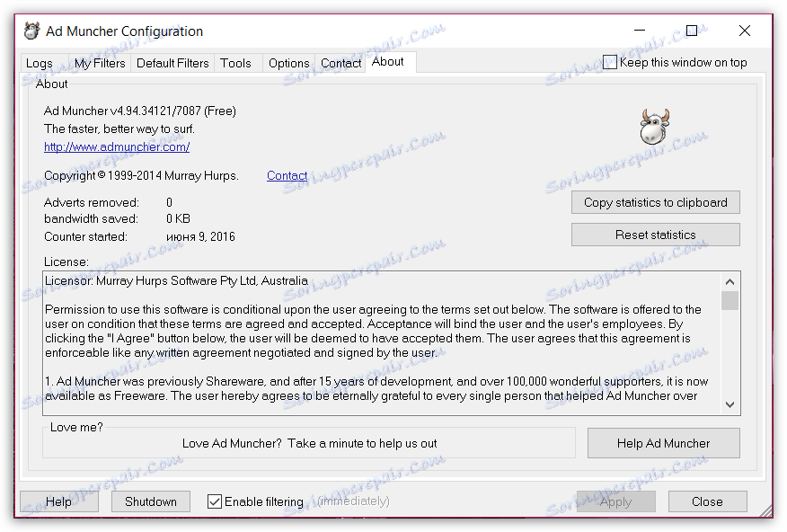Image resolution: width=787 pixels, height=532 pixels.
Task: Open Help at the bottom left
Action: tap(58, 501)
